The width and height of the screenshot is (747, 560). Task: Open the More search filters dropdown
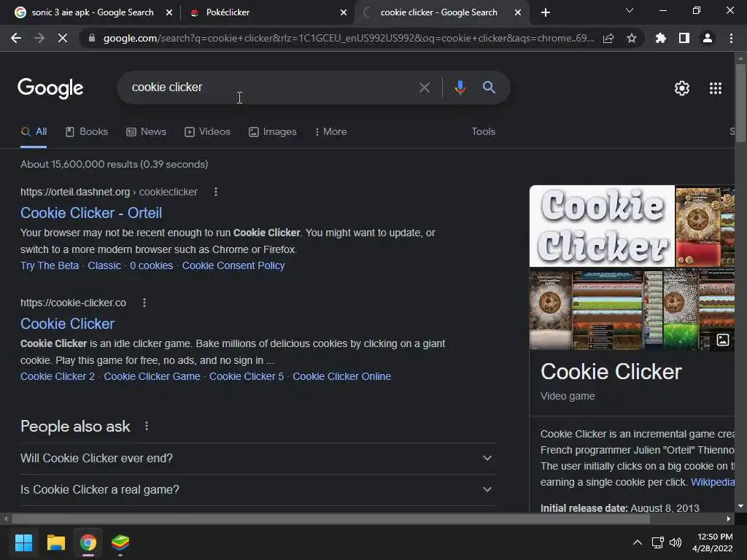pyautogui.click(x=330, y=131)
